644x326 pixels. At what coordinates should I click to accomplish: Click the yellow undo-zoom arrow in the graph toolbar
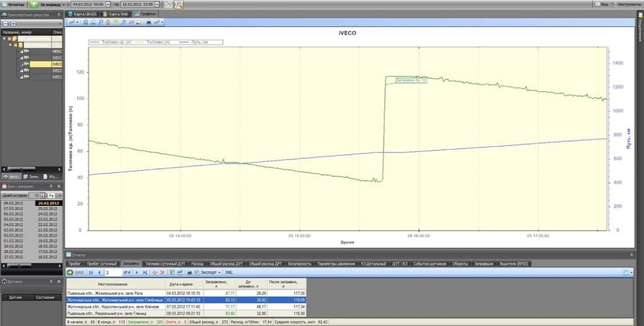[116, 22]
